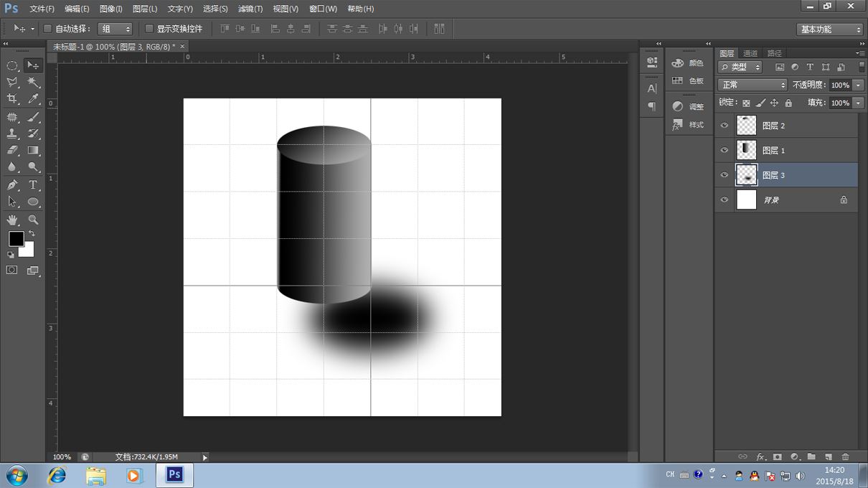Switch to the 通道 tab
The width and height of the screenshot is (868, 488).
point(750,53)
